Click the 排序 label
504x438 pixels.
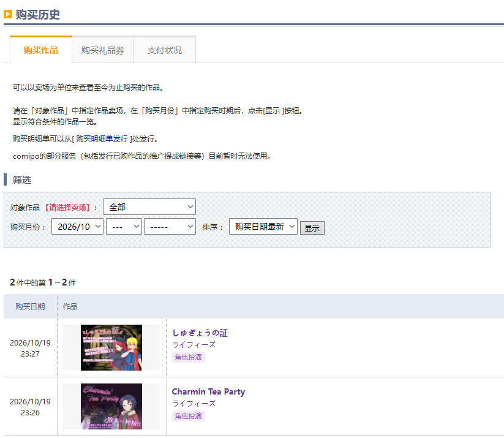click(x=213, y=227)
